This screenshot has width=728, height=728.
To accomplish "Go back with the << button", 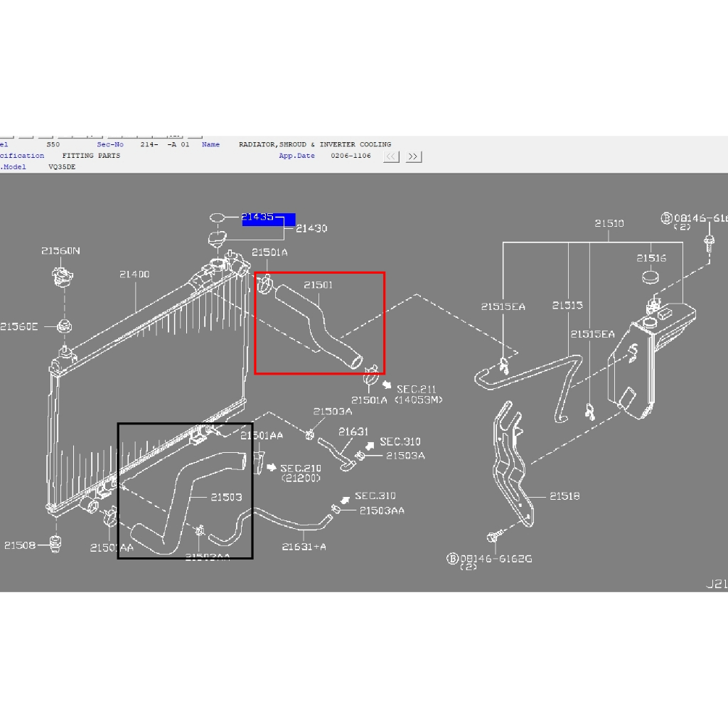I will (x=392, y=156).
